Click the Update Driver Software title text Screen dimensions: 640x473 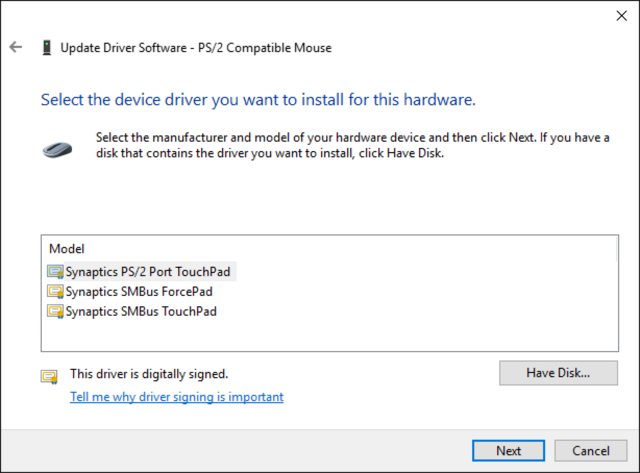[196, 47]
